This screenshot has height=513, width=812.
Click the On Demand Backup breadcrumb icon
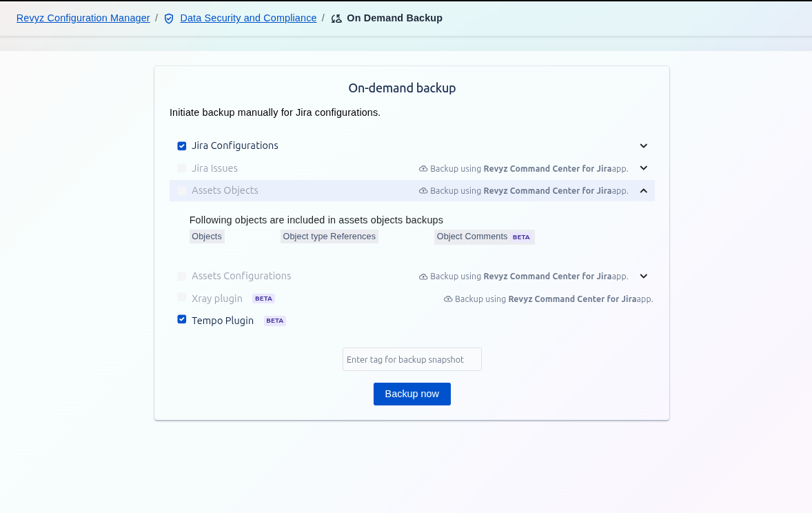coord(336,19)
